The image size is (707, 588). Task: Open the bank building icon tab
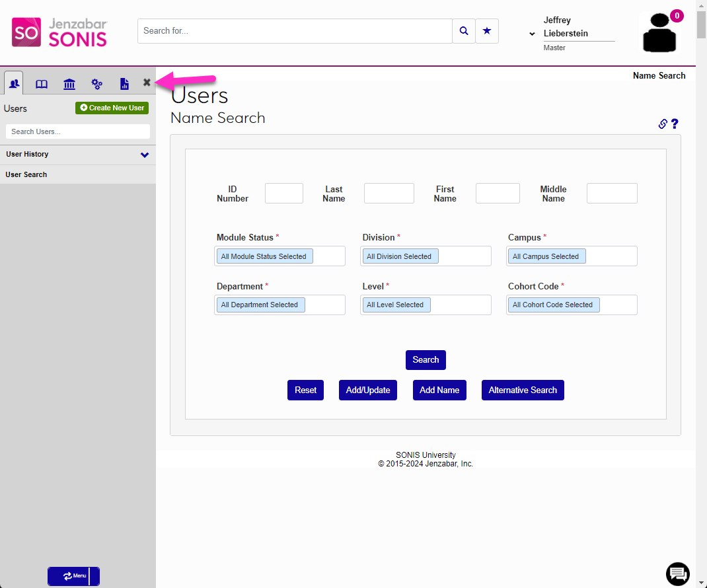[69, 83]
